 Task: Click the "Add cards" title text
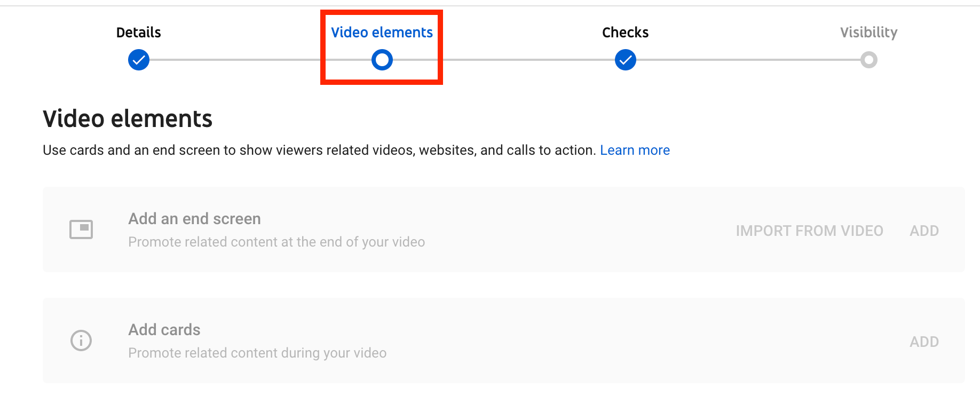click(x=164, y=330)
